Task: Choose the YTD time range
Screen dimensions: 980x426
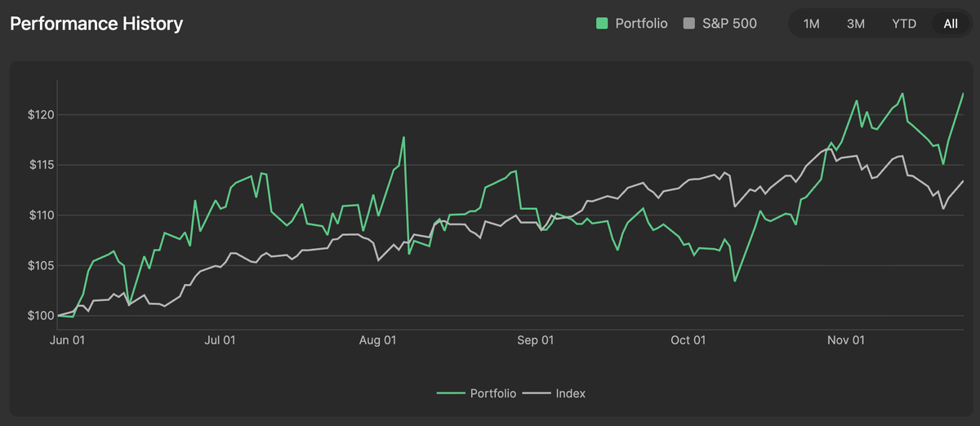Action: tap(904, 24)
